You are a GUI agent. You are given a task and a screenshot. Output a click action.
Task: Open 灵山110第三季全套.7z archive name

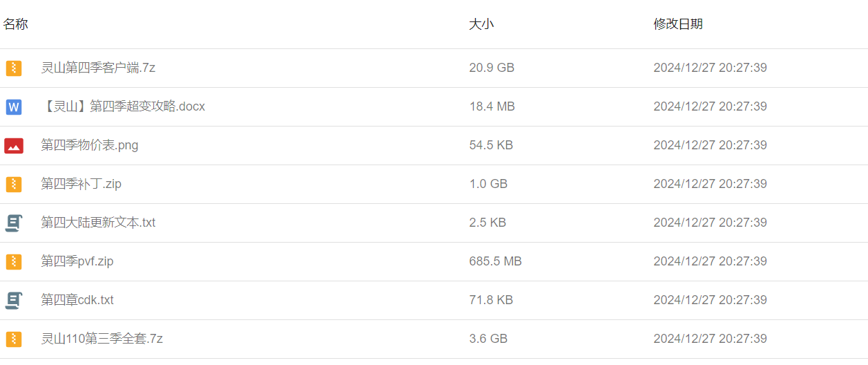(x=102, y=339)
